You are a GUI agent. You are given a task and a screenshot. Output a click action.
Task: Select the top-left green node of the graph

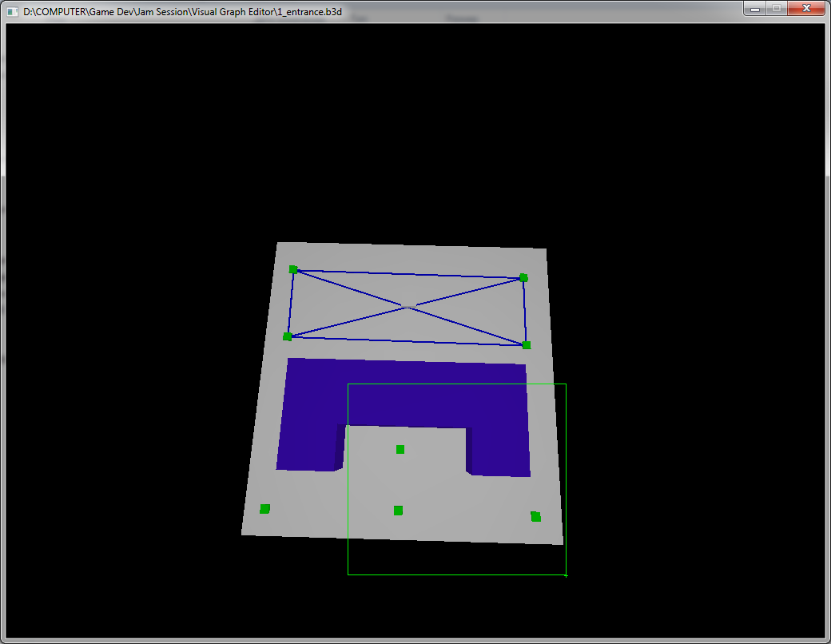pos(293,269)
